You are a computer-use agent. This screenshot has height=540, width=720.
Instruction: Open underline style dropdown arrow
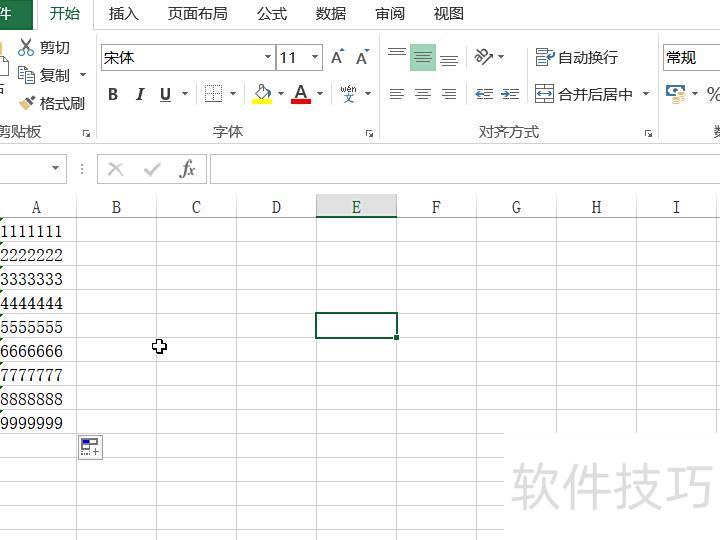click(x=185, y=94)
